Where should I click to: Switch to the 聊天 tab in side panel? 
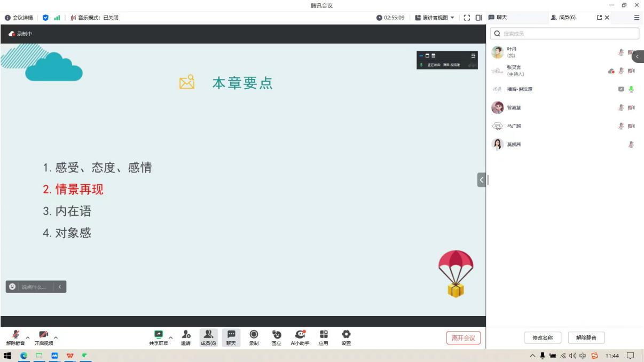click(498, 18)
